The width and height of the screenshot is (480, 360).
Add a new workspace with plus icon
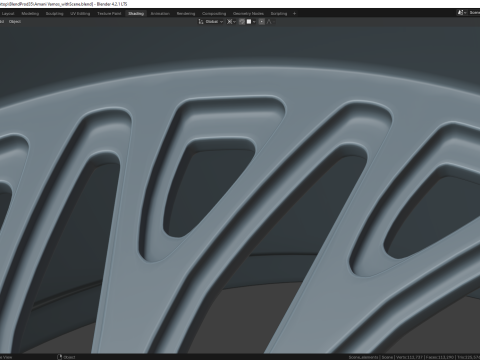coord(294,14)
